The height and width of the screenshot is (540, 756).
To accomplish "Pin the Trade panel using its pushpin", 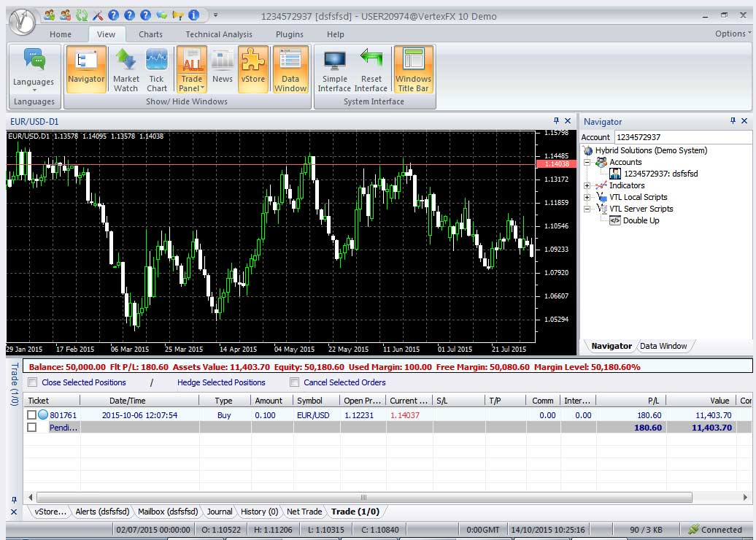I will 14,499.
